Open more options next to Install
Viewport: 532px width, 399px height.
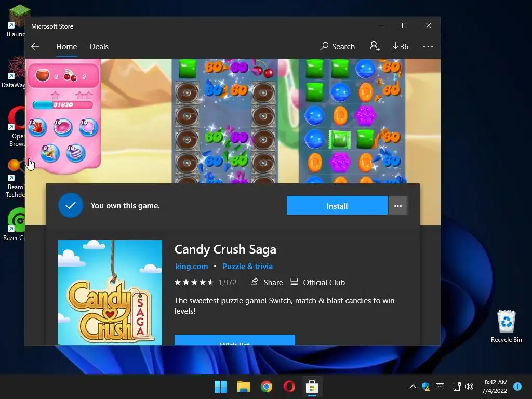point(397,206)
